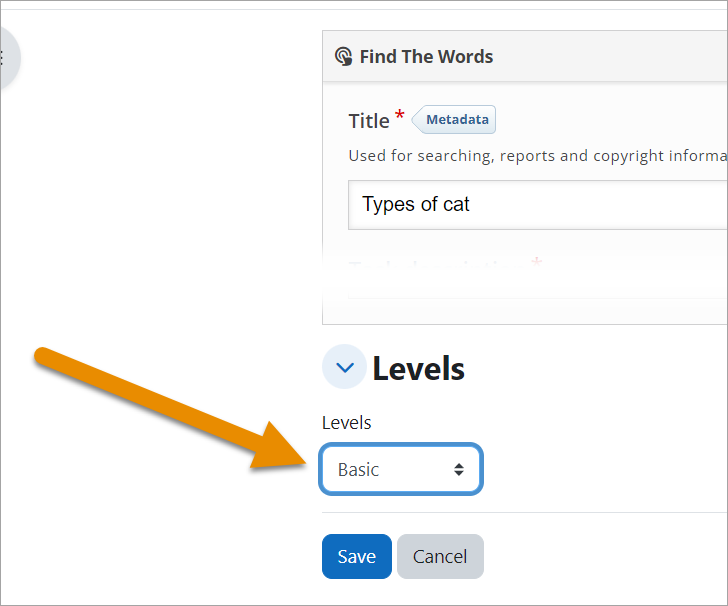Viewport: 728px width, 606px height.
Task: Click the up-down arrows on Levels select
Action: coord(458,469)
